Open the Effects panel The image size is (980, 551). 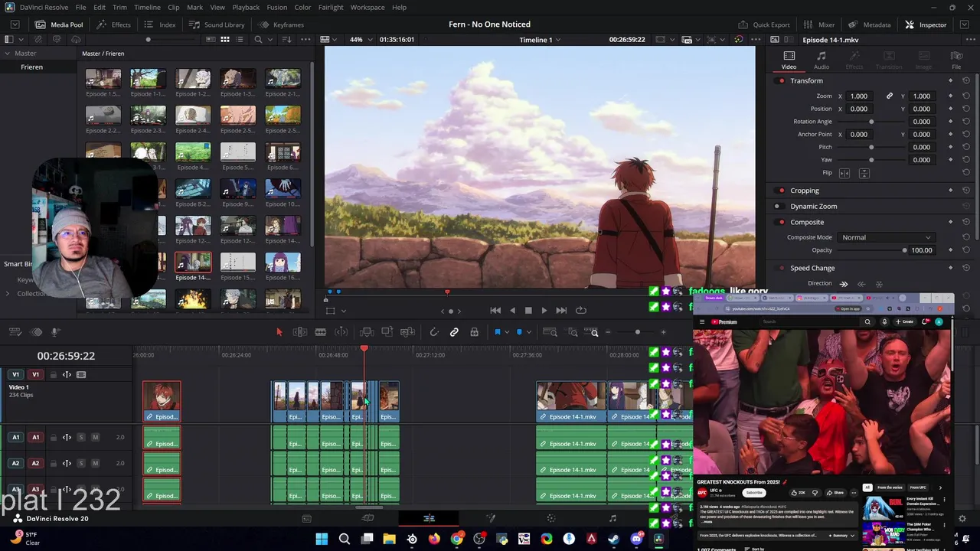click(113, 24)
